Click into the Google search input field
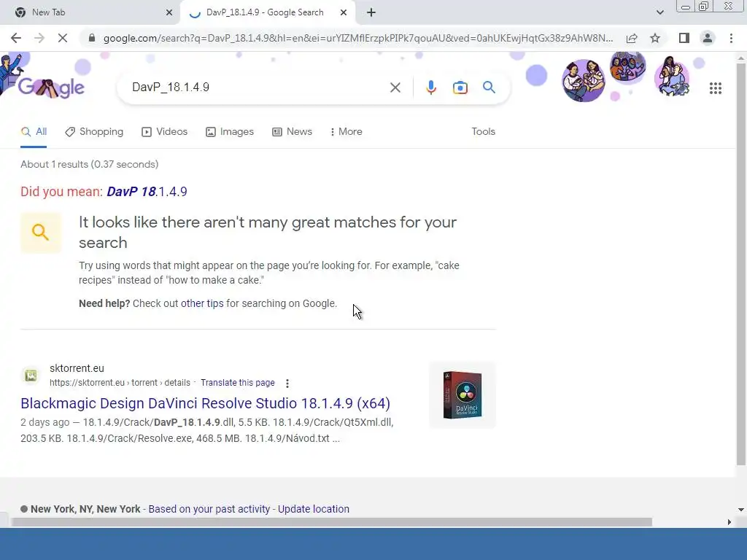The height and width of the screenshot is (560, 747). coord(258,87)
